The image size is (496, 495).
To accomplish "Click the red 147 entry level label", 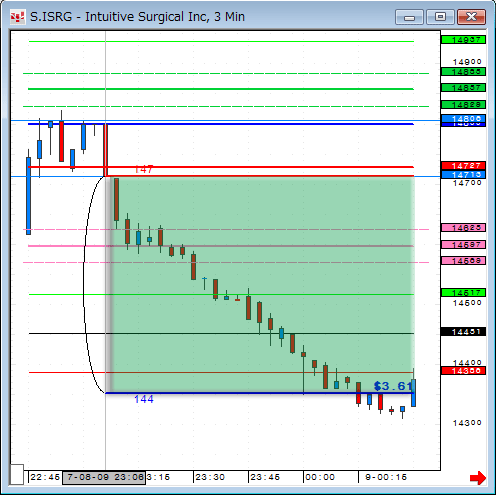I will pos(143,170).
